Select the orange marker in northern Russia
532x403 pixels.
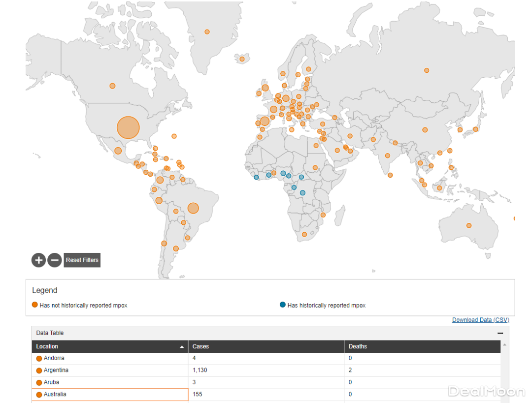(x=427, y=70)
